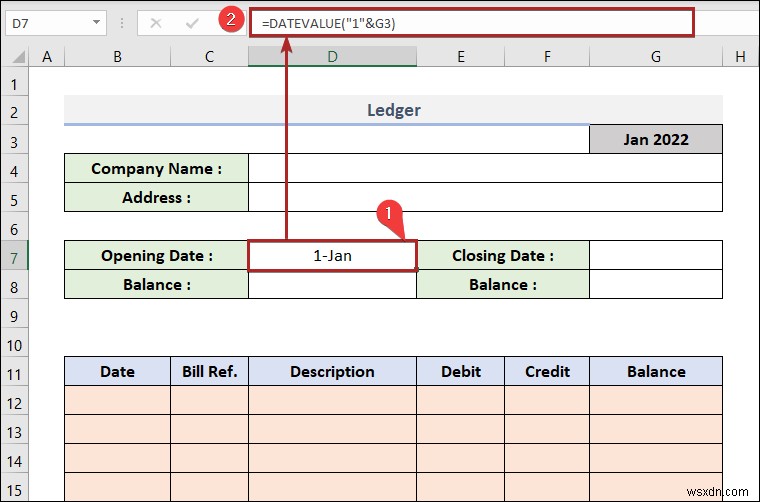The image size is (760, 502).
Task: Select column H header
Action: [740, 57]
